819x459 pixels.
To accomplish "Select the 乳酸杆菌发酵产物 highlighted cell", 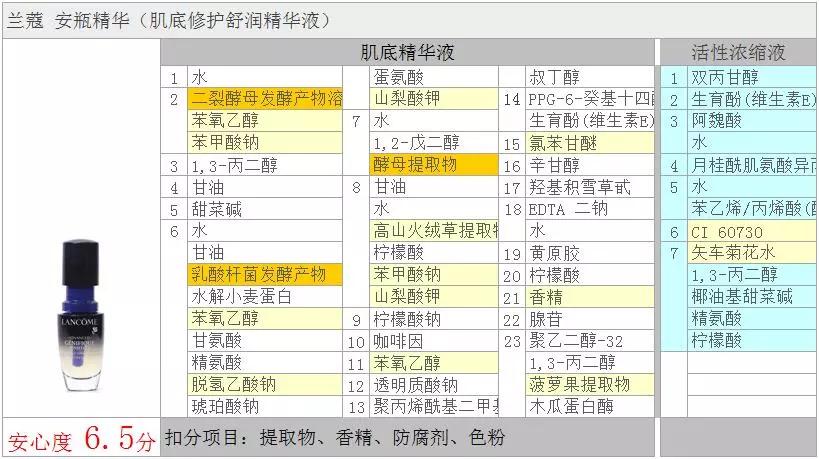I will pyautogui.click(x=265, y=275).
